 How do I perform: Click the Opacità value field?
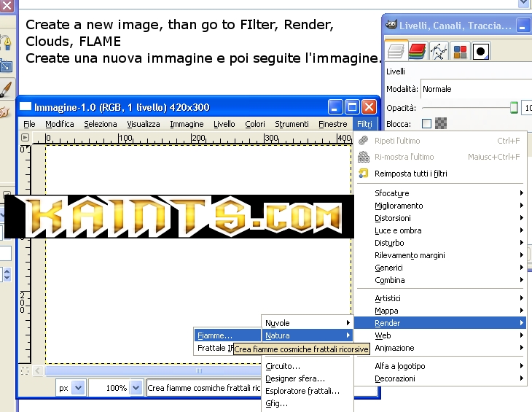[x=527, y=108]
